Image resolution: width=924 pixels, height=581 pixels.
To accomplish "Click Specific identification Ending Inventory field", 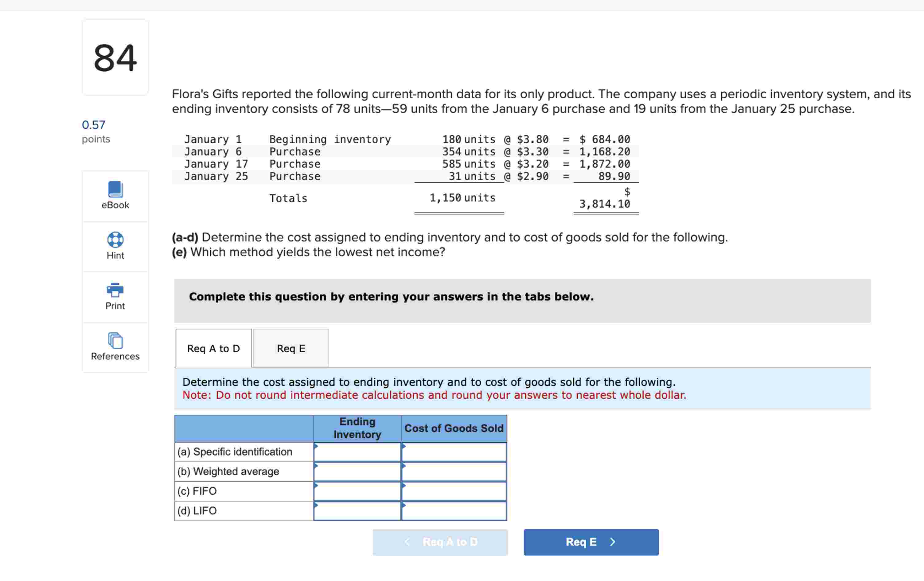I will [357, 452].
